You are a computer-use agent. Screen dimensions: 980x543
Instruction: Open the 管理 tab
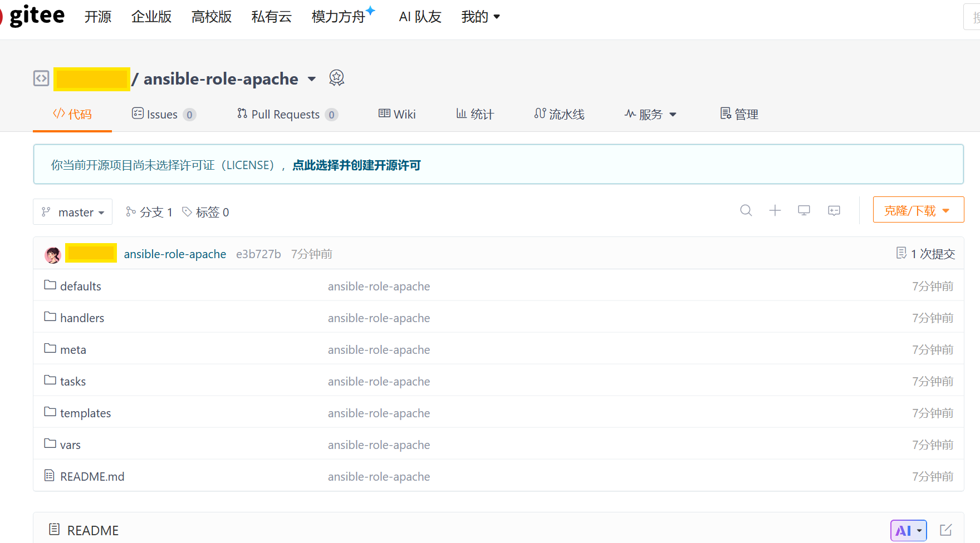click(x=739, y=115)
